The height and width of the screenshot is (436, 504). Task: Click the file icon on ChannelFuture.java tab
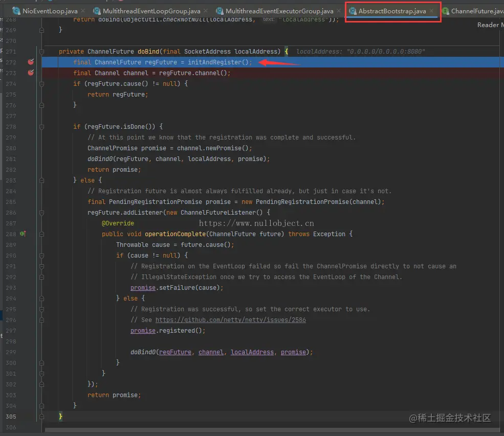447,10
